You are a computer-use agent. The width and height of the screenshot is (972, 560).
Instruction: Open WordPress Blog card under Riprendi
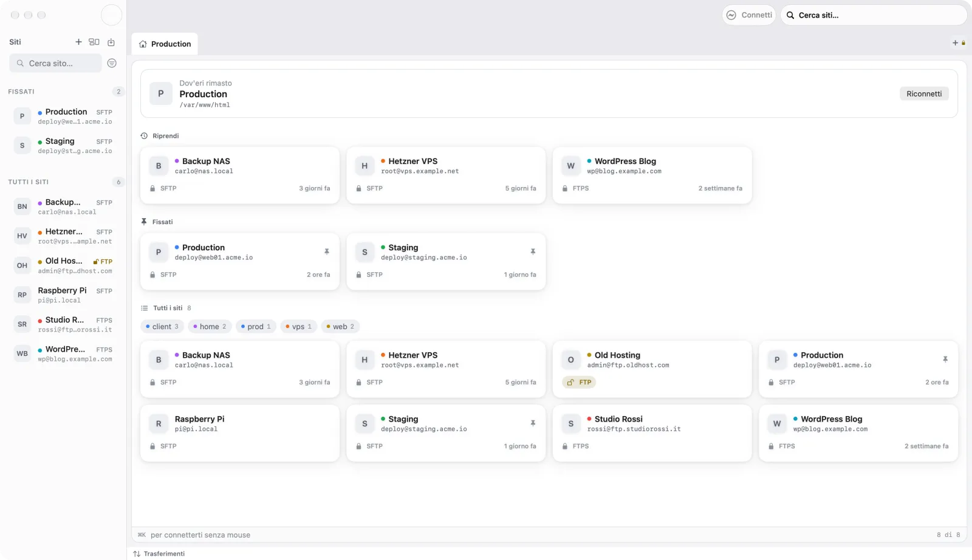(x=652, y=175)
